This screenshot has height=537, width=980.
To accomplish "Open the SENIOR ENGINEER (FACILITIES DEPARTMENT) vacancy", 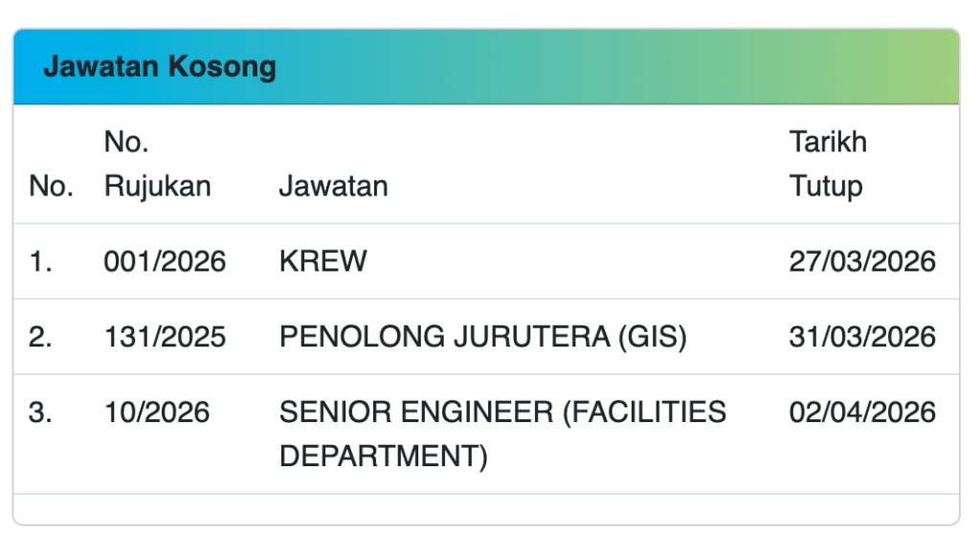I will point(502,434).
